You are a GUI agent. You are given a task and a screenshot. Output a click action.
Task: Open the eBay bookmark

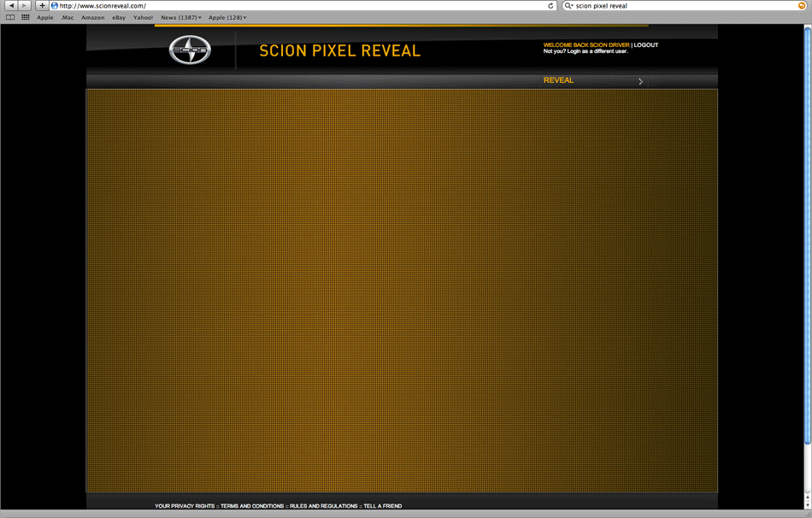click(x=119, y=17)
